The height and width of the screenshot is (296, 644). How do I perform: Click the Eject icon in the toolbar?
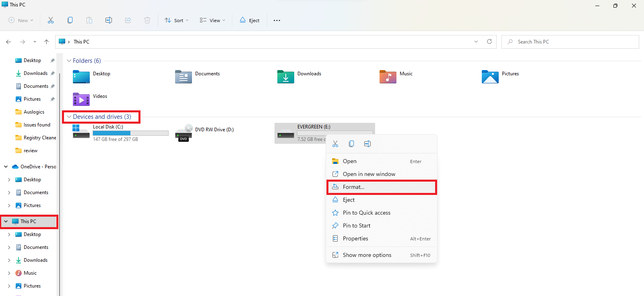point(250,20)
